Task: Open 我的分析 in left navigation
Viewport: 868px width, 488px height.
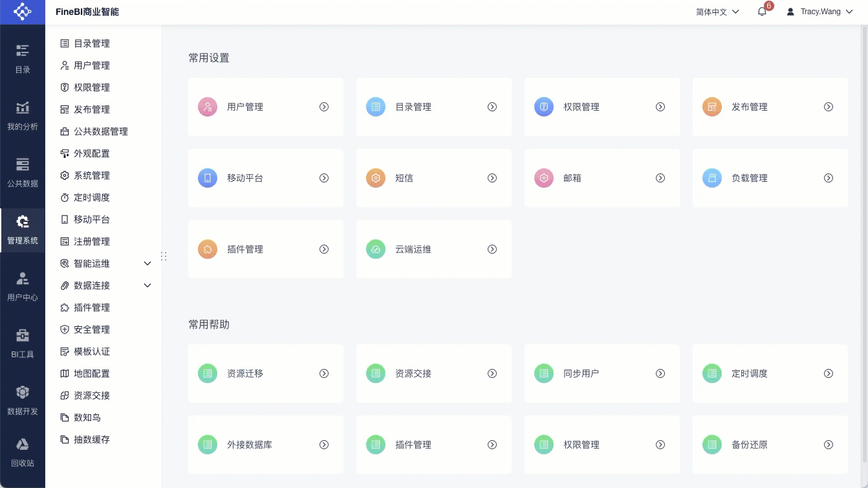Action: tap(23, 115)
